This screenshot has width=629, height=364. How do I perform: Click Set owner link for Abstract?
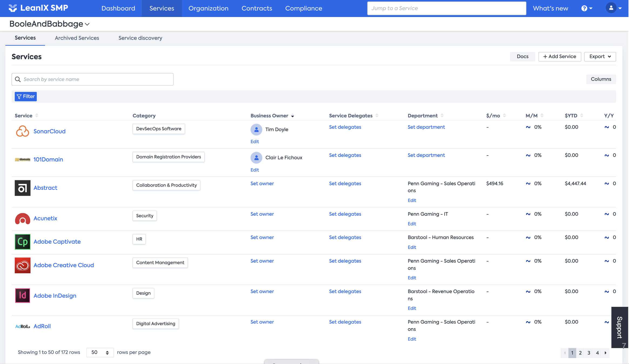(x=262, y=184)
